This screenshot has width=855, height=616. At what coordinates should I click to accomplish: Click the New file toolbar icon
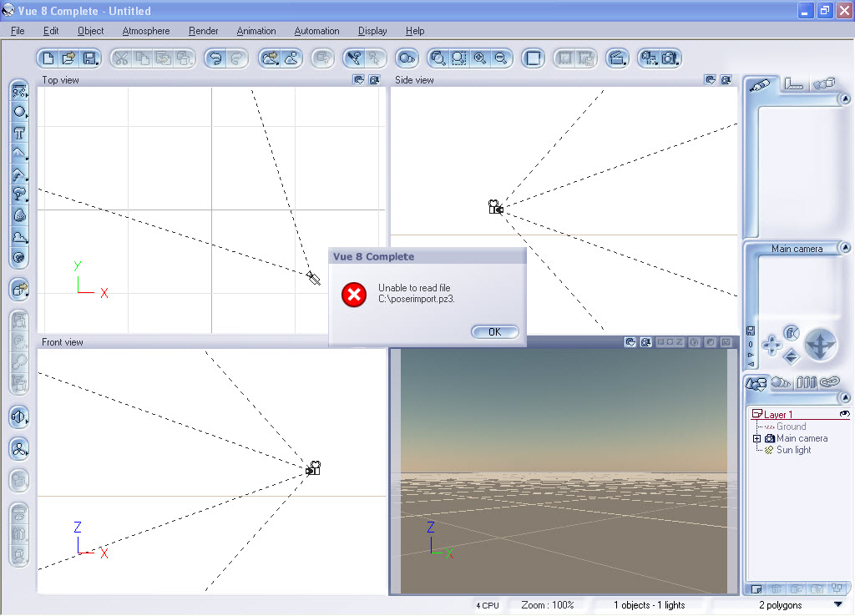(x=48, y=58)
